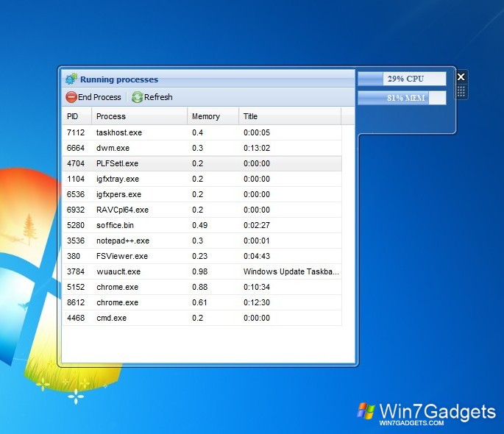Image resolution: width=504 pixels, height=434 pixels.
Task: Select the PLFSetI.exe process row
Action: pyautogui.click(x=202, y=163)
